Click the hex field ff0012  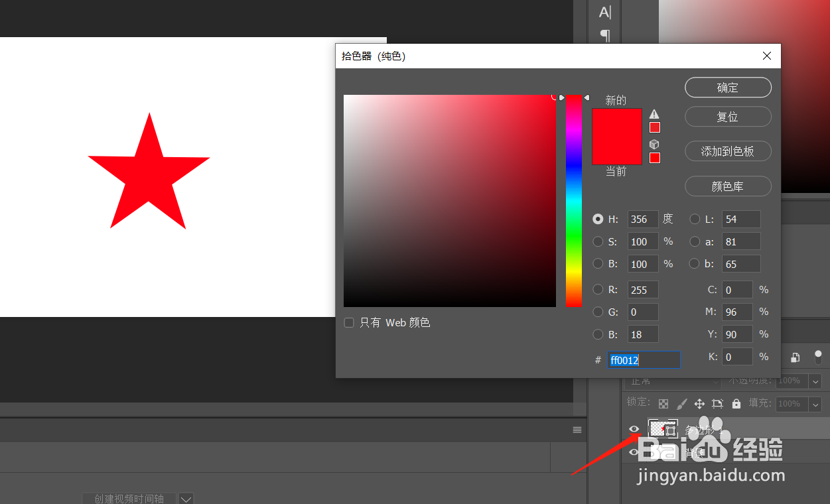644,360
